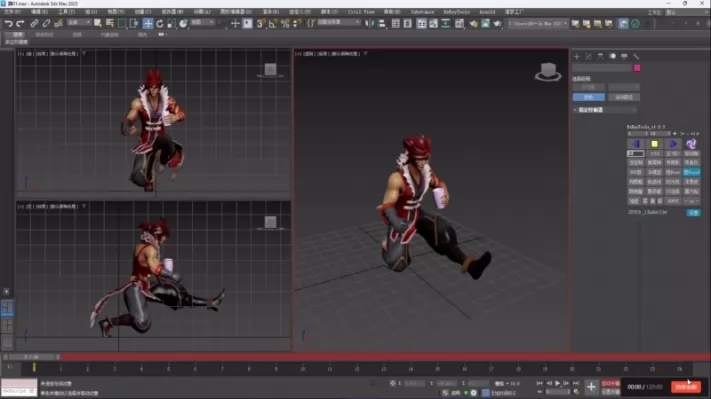The width and height of the screenshot is (711, 399).
Task: Click the perspective viewport ViewCube
Action: coord(548,72)
